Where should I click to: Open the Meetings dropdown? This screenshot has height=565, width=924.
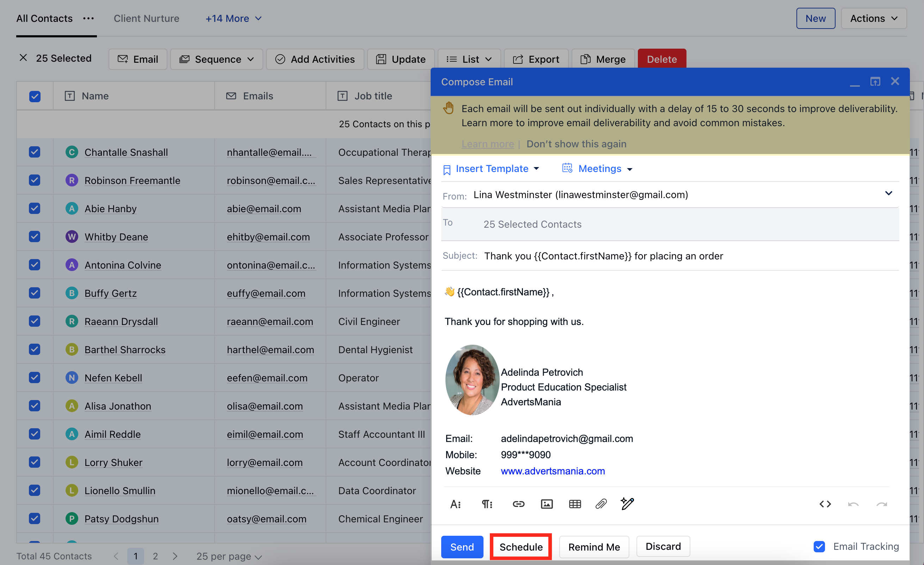597,168
